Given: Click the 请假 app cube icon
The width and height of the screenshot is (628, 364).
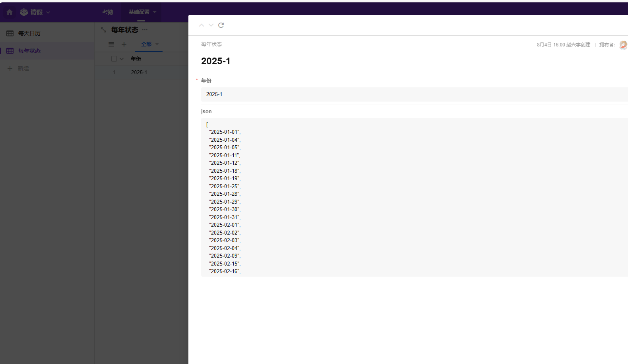Looking at the screenshot, I should pos(24,12).
